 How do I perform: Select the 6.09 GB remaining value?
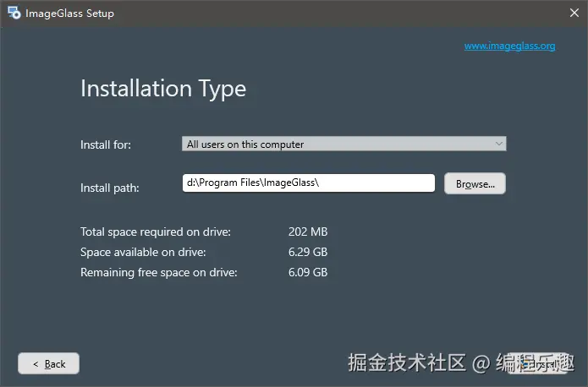pos(308,272)
